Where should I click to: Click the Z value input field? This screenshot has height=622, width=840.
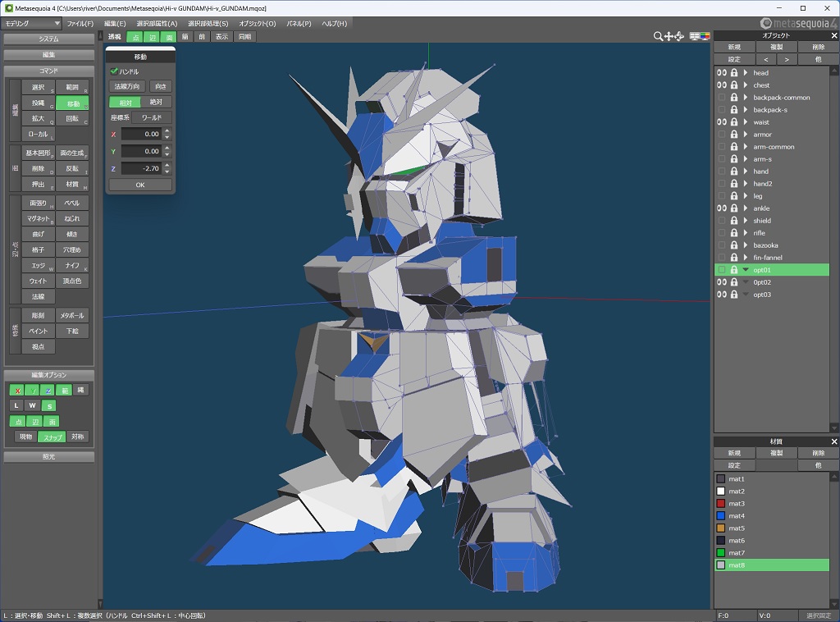tap(141, 168)
